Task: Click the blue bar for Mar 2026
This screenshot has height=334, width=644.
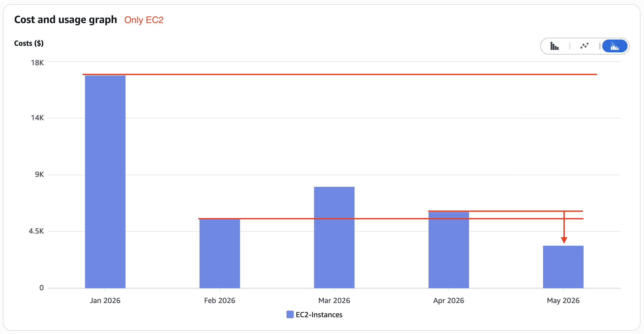Action: click(x=334, y=237)
